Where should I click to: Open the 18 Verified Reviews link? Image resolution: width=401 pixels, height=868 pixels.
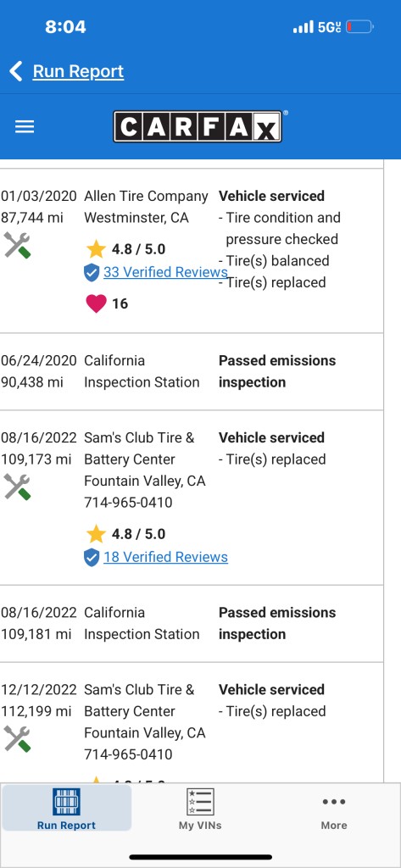pos(165,557)
